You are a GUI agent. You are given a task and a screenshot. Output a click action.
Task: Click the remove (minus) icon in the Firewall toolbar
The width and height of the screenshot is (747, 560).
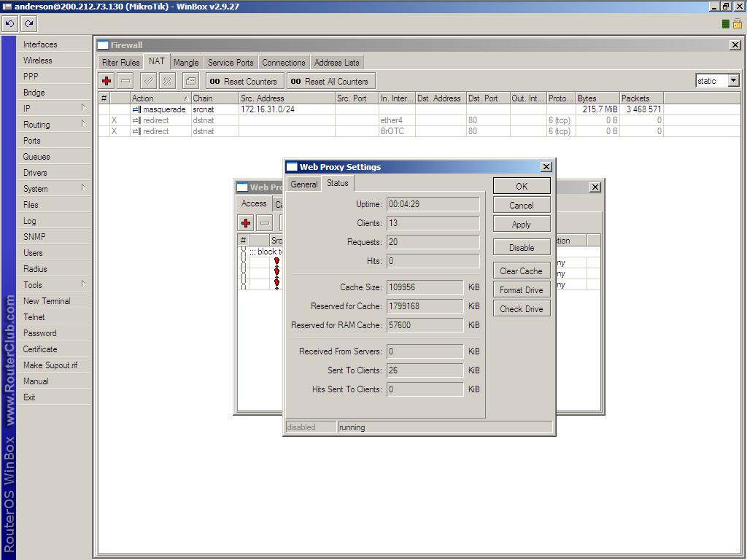pos(125,81)
